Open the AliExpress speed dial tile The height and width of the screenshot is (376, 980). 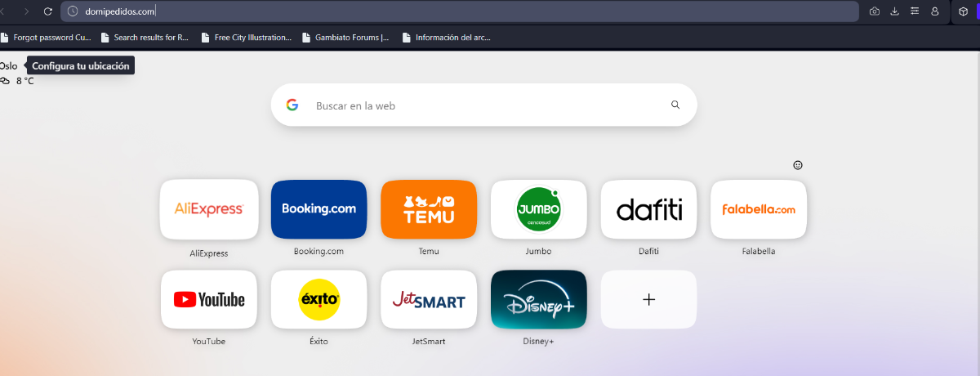(209, 209)
